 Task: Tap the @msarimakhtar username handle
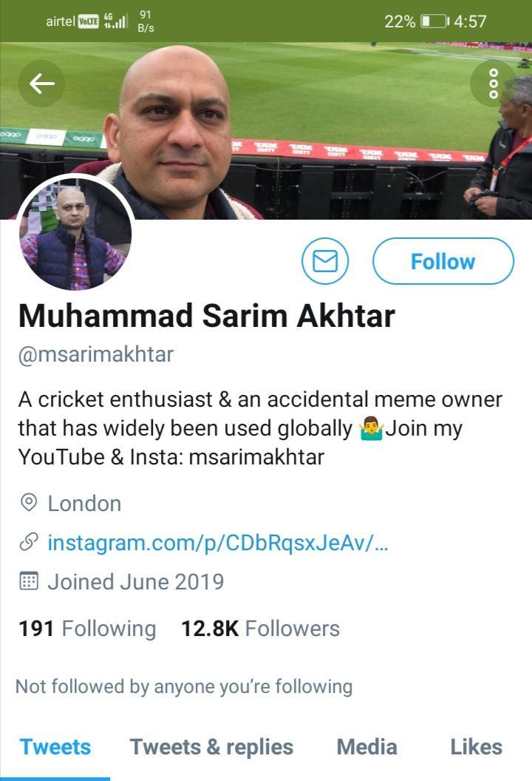point(96,354)
